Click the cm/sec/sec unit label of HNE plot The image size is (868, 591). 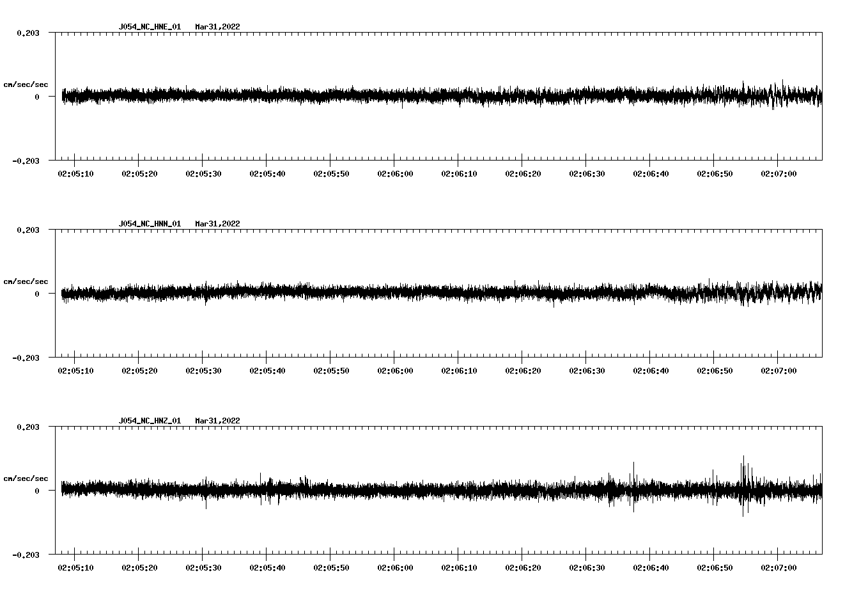(26, 84)
